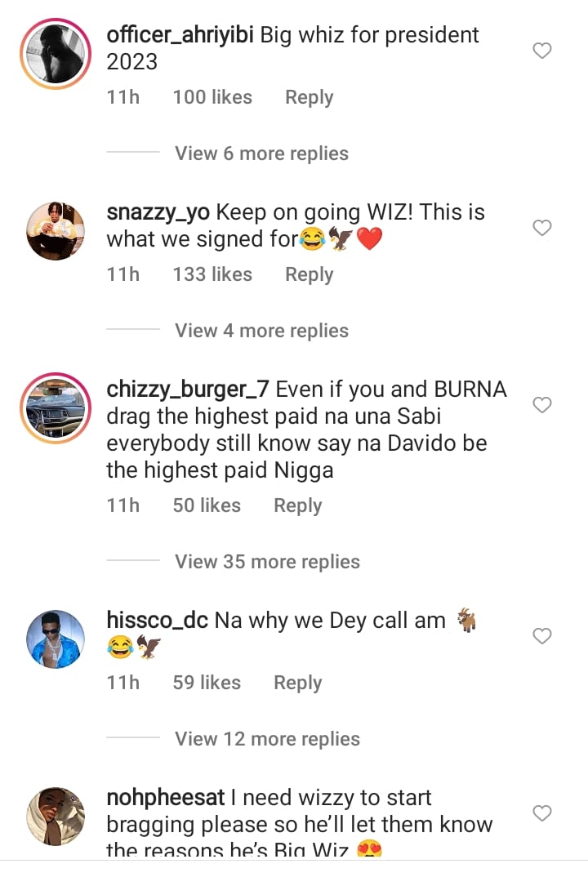Image resolution: width=588 pixels, height=877 pixels.
Task: Expand View 6 more replies
Action: pos(261,154)
